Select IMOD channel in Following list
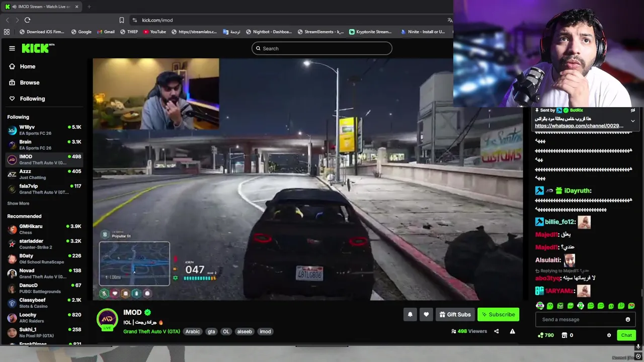Viewport: 644px width, 362px height. click(x=44, y=159)
